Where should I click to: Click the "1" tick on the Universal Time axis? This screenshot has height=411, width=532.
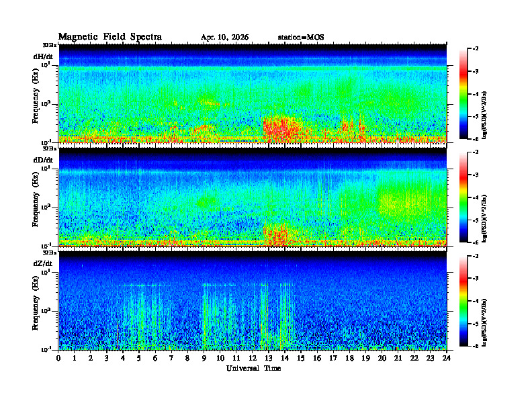click(75, 359)
